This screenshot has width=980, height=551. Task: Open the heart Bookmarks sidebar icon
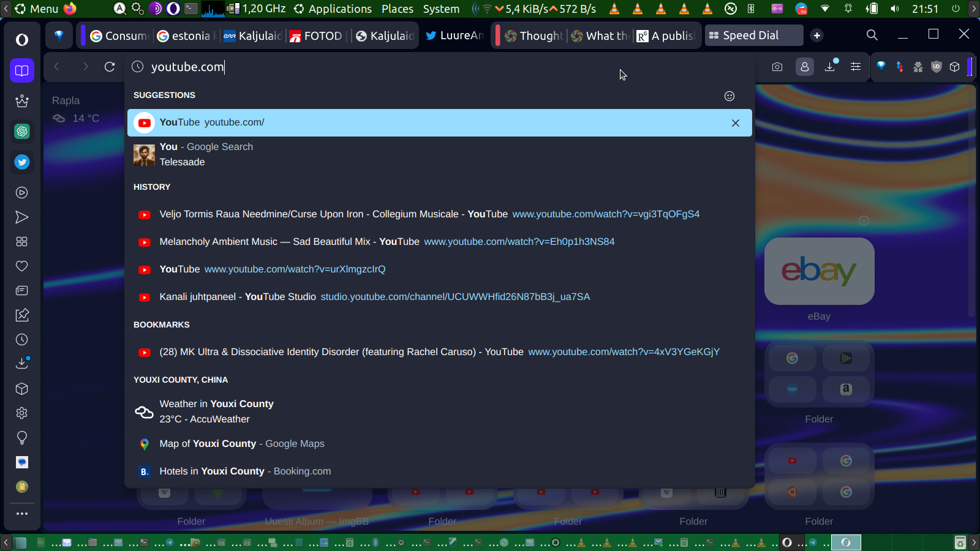coord(22,266)
